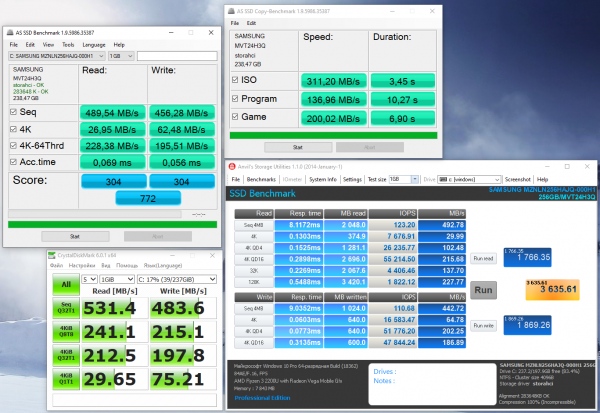The width and height of the screenshot is (600, 413).
Task: Disable the Acc.time test checkbox
Action: pyautogui.click(x=14, y=162)
